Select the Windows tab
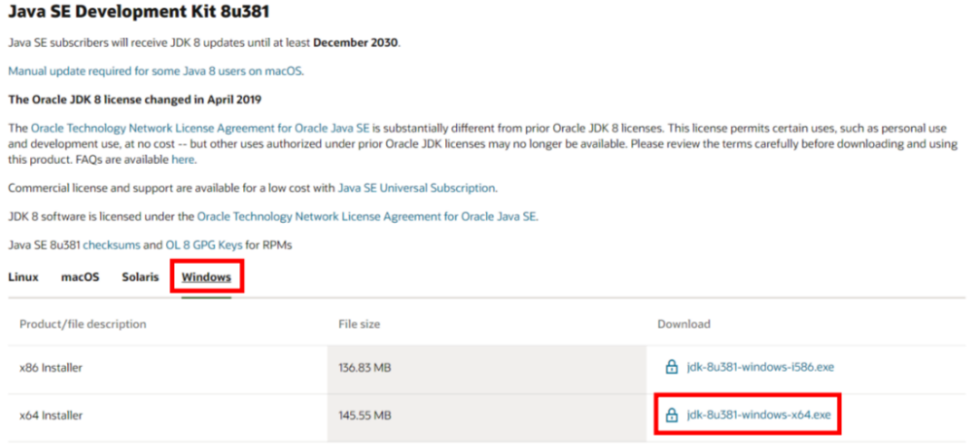 [x=207, y=277]
